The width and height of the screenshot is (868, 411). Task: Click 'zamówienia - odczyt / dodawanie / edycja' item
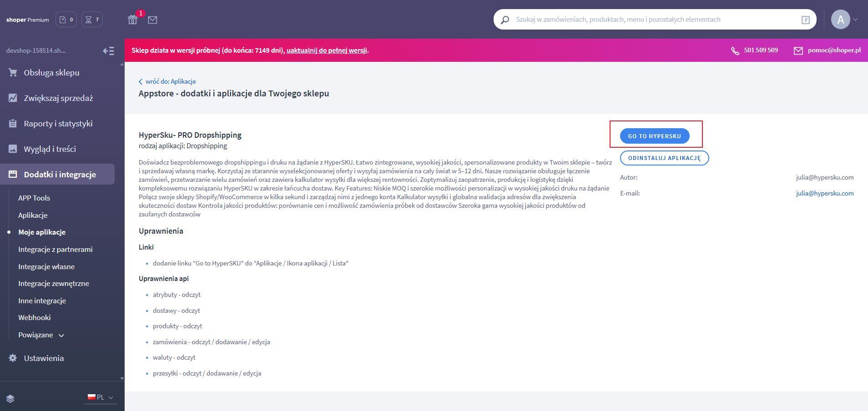click(x=212, y=342)
